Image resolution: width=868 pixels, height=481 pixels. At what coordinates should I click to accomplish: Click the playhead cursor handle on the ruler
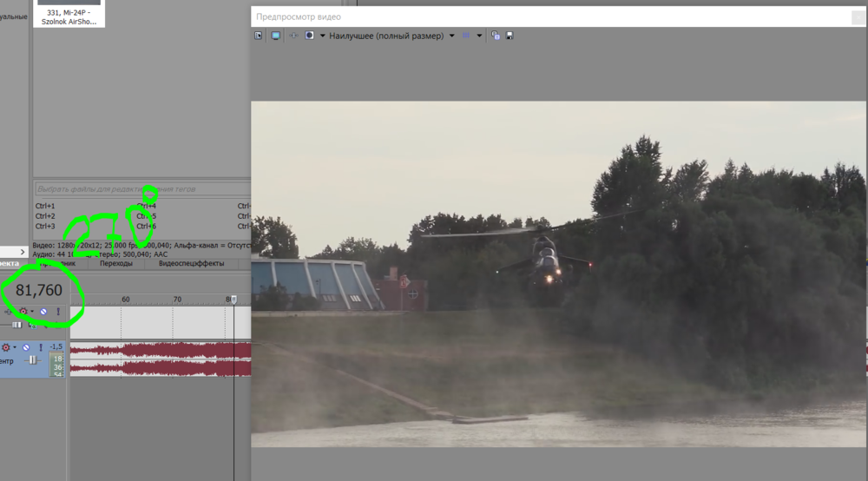pyautogui.click(x=233, y=300)
